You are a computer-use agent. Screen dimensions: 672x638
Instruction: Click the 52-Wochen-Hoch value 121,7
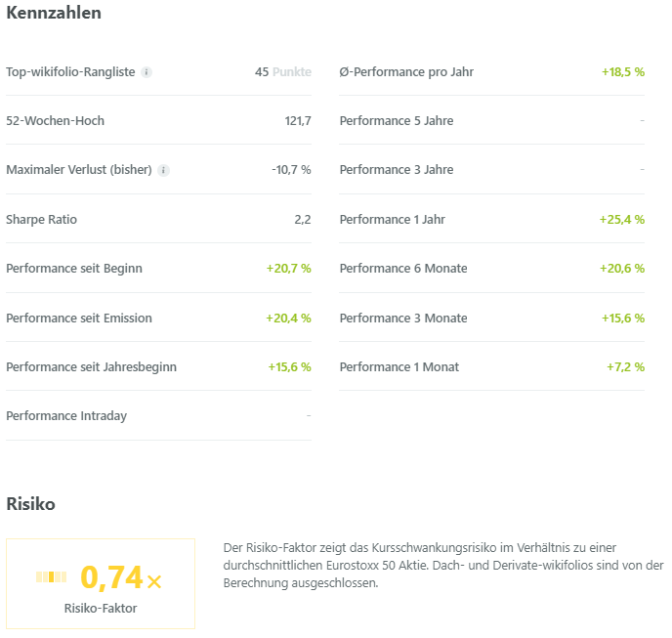298,121
